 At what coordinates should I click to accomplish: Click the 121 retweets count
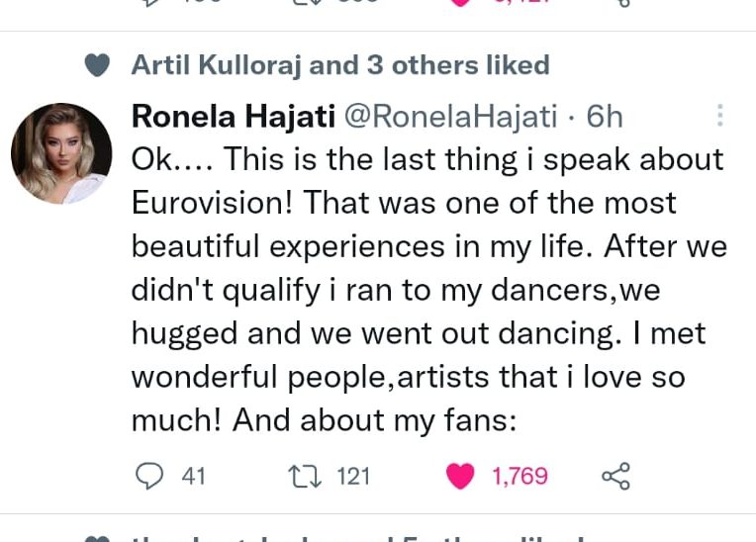353,477
